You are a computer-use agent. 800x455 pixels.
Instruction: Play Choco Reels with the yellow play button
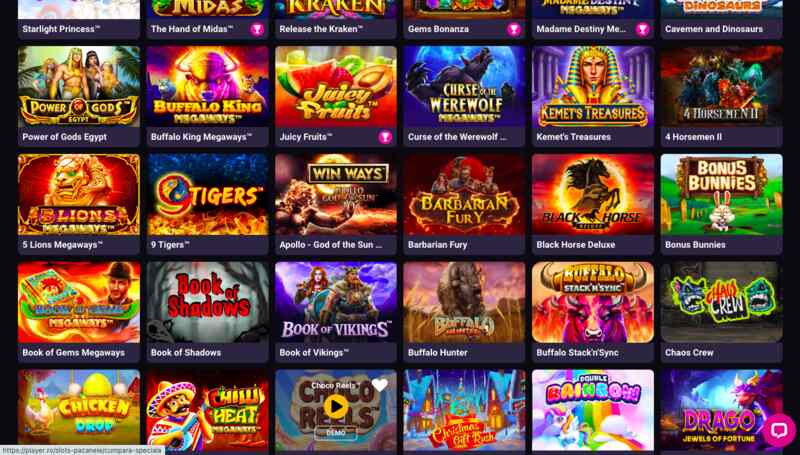coord(336,407)
